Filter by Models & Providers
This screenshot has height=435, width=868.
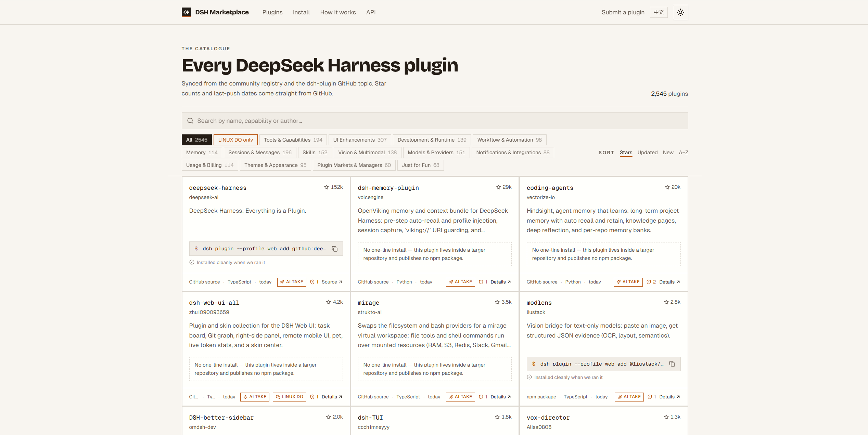(436, 153)
